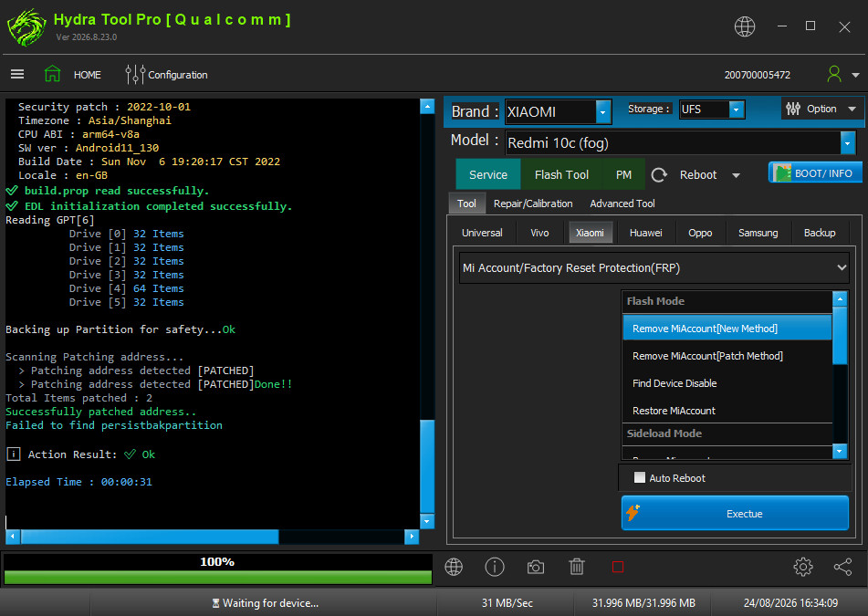The image size is (868, 616).
Task: Select the Vivo brand tab
Action: point(539,233)
